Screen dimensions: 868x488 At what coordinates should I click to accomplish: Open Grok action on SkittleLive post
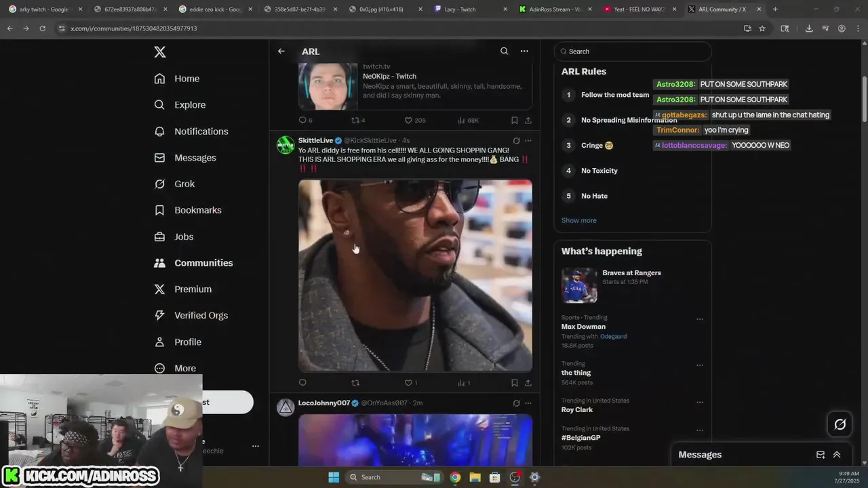coord(516,141)
